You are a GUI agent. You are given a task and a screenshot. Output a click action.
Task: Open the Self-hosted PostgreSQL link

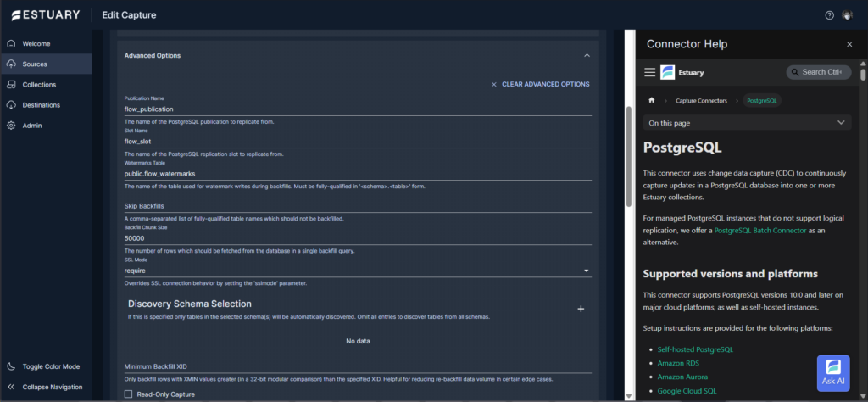pos(695,350)
